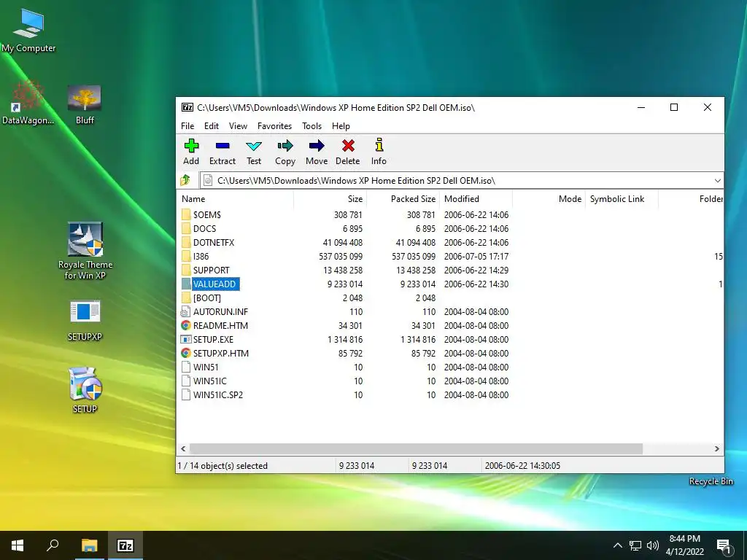Sort by Size column header

(330, 199)
